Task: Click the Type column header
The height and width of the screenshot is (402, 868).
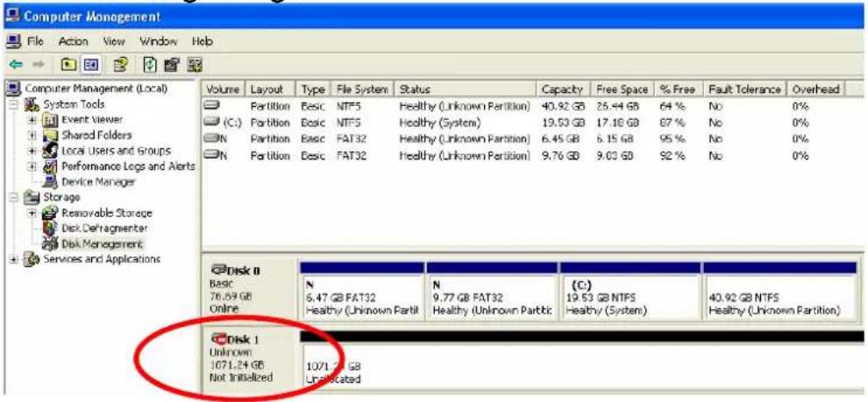Action: [x=313, y=89]
